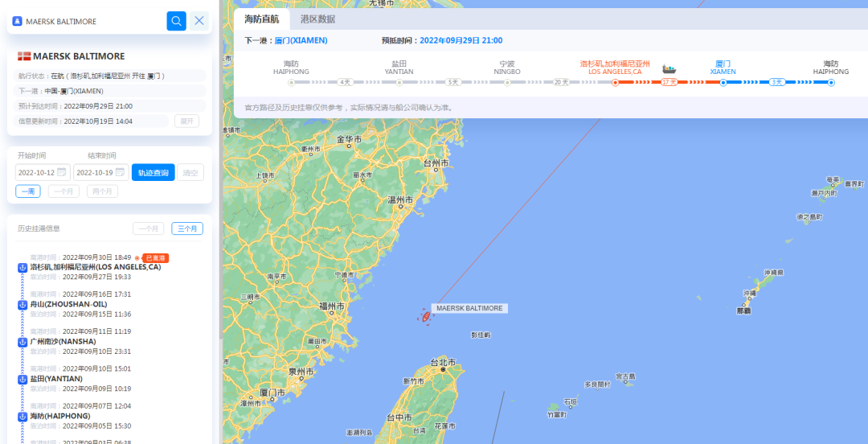This screenshot has height=444, width=868.
Task: Open the 2022-10-12 start date picker
Action: pos(43,172)
